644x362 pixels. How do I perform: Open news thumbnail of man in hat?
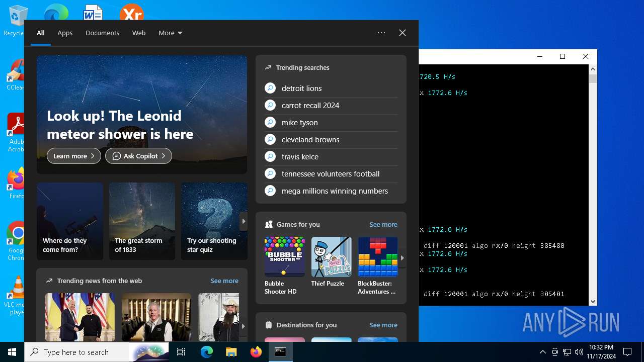(219, 317)
